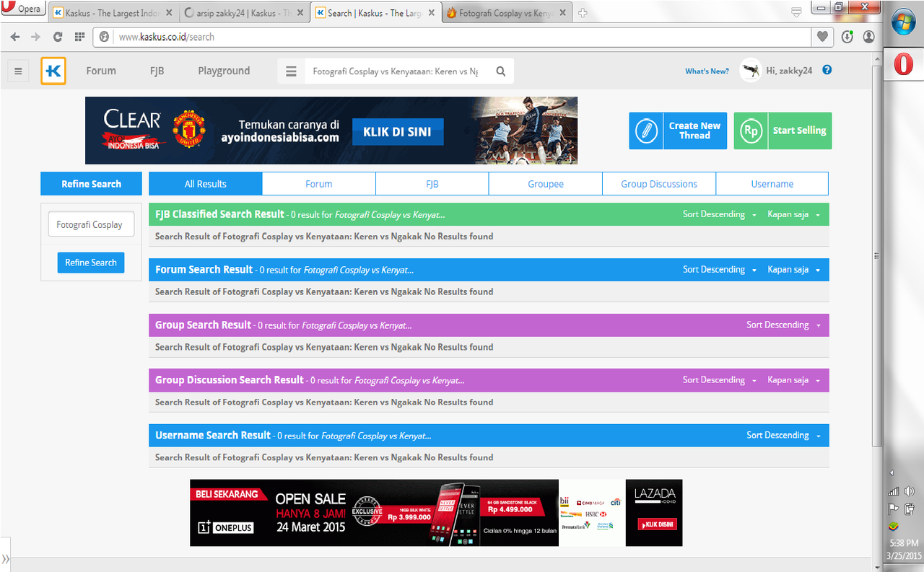Open Sort Descending dropdown in FJB Classified results
This screenshot has width=924, height=572.
719,214
